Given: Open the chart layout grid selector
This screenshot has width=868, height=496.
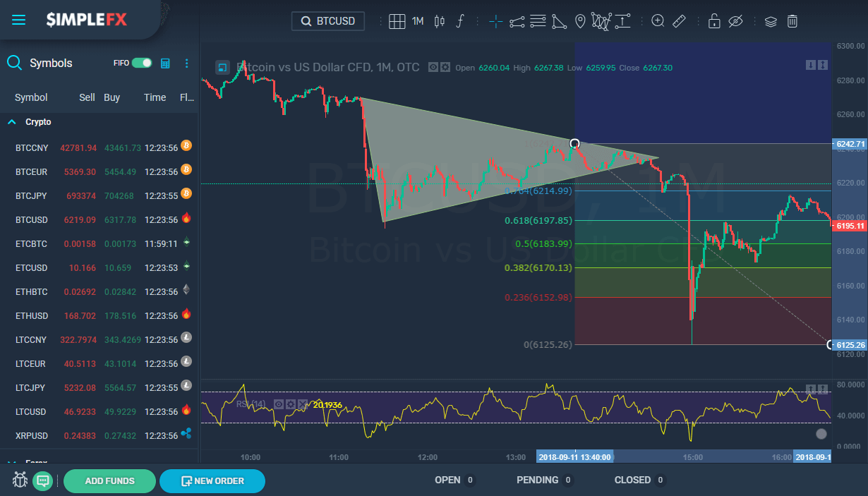Looking at the screenshot, I should click(x=397, y=21).
